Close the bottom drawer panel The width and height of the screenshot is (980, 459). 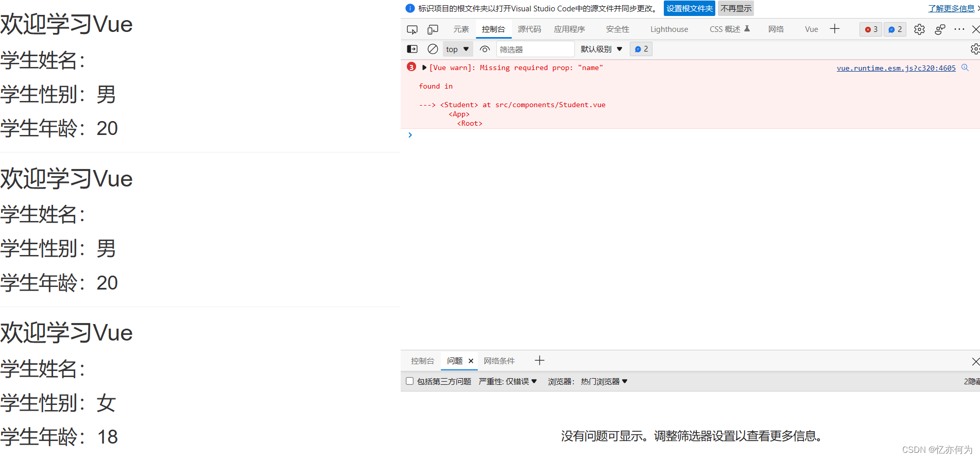975,361
